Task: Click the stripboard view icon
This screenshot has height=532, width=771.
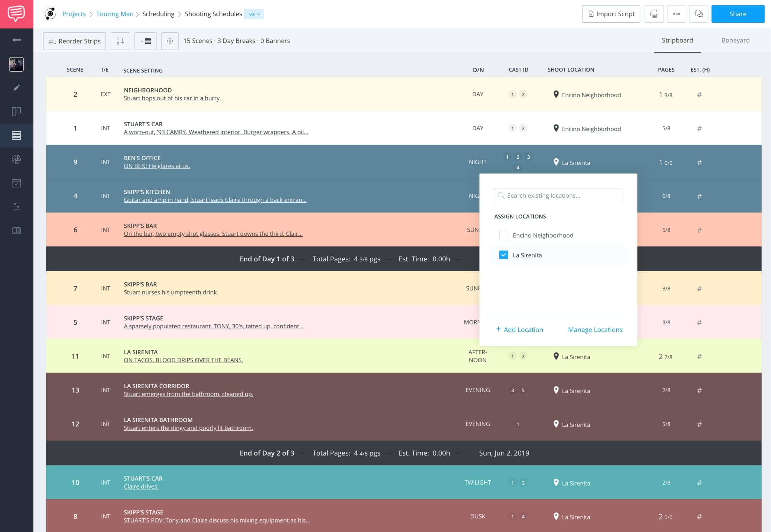Action: [16, 135]
